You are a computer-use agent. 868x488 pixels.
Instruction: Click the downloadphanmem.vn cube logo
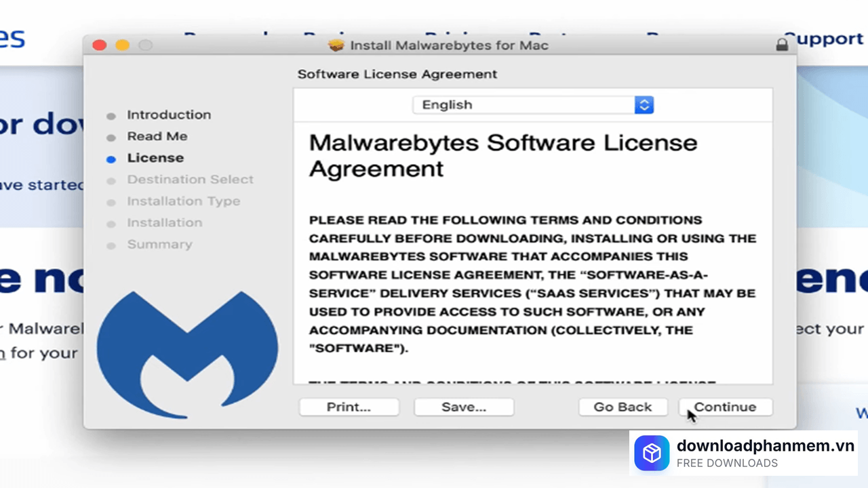coord(652,453)
